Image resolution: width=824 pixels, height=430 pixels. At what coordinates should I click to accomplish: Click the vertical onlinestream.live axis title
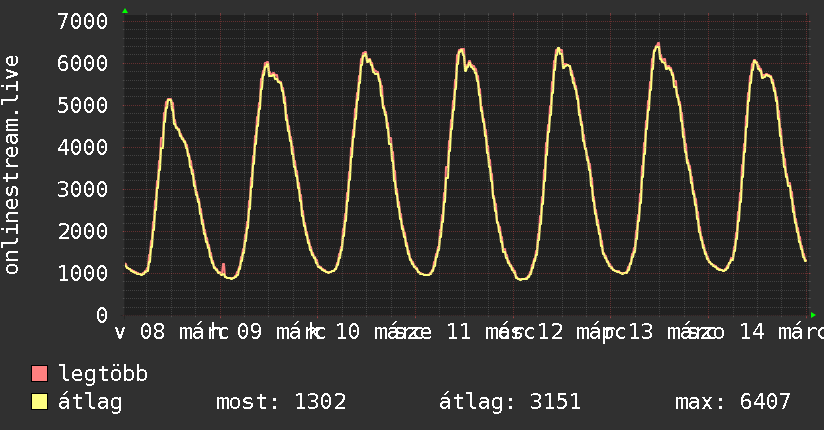pos(12,165)
